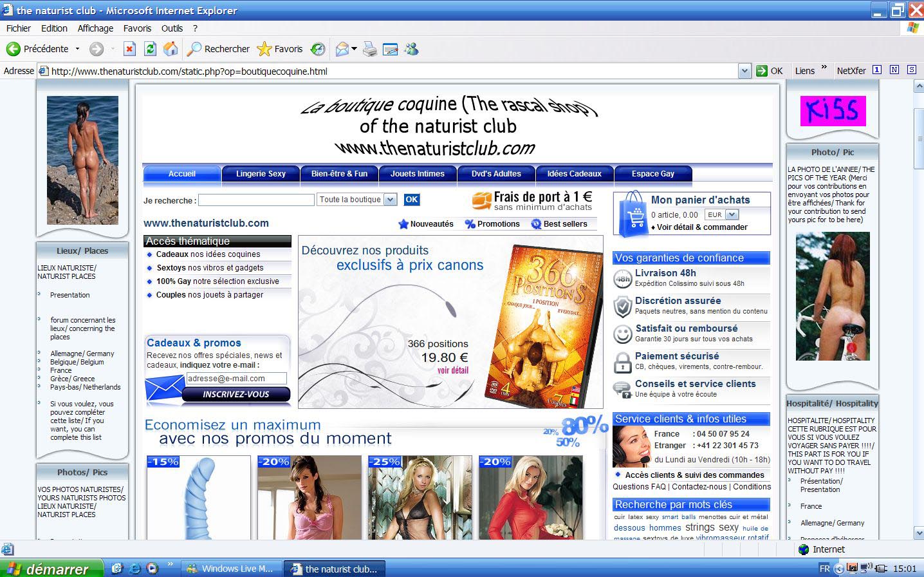Go to the home page icon
The height and width of the screenshot is (577, 924).
point(171,49)
